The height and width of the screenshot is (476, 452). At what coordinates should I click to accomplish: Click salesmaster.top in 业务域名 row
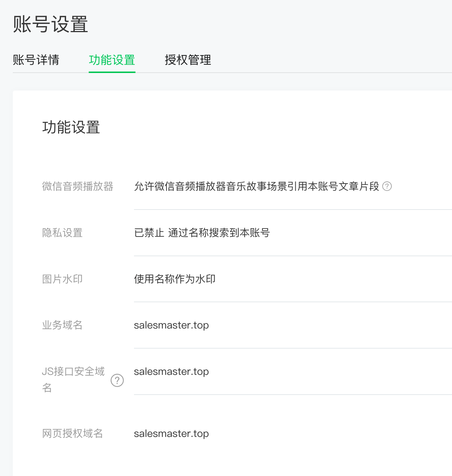pyautogui.click(x=171, y=325)
